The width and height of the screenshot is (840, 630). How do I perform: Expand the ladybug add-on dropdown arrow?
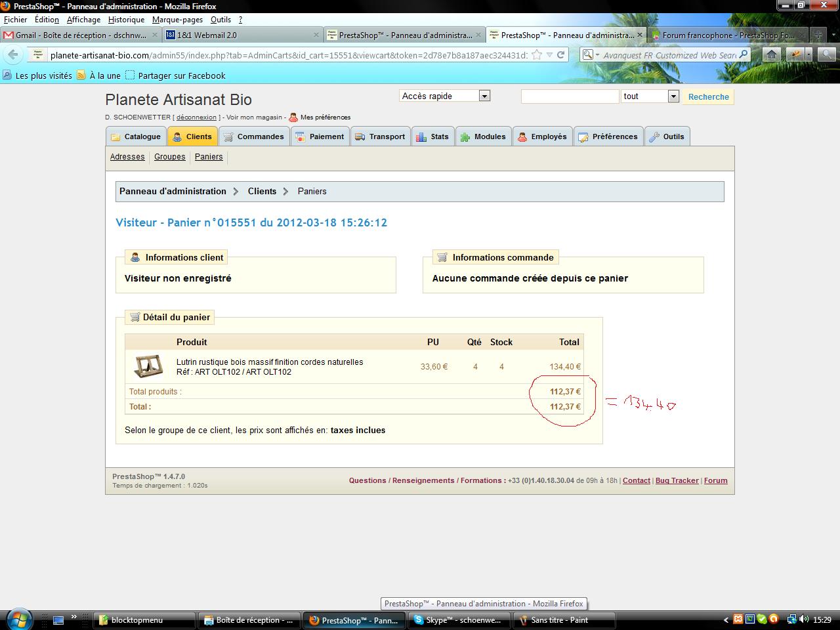pos(808,55)
